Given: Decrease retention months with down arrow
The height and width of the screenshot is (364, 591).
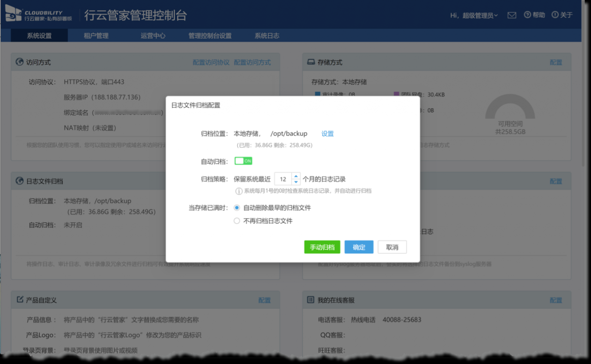Looking at the screenshot, I should (296, 182).
